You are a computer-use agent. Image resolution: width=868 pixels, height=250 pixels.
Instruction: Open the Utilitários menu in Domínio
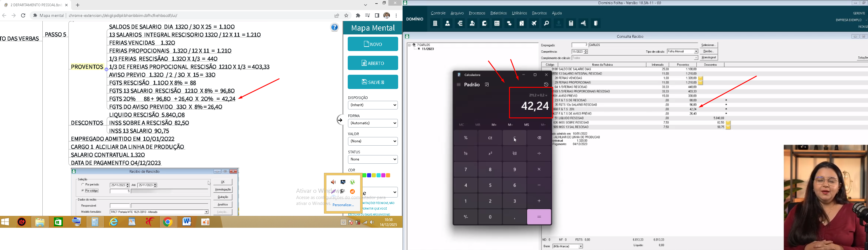coord(519,13)
